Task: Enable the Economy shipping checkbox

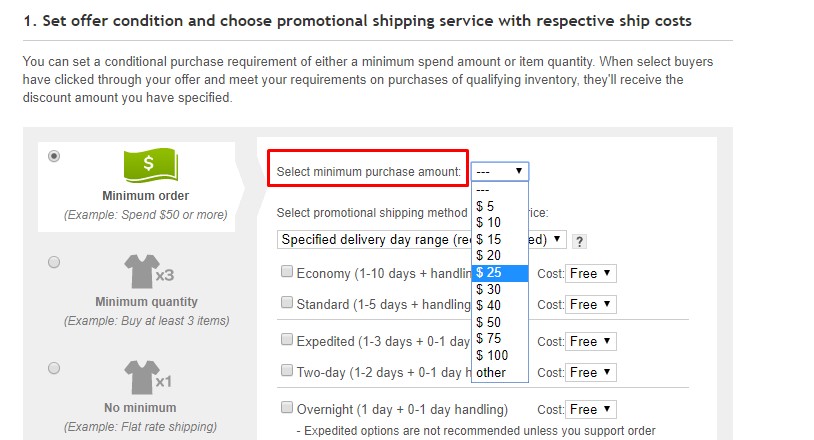Action: (287, 272)
